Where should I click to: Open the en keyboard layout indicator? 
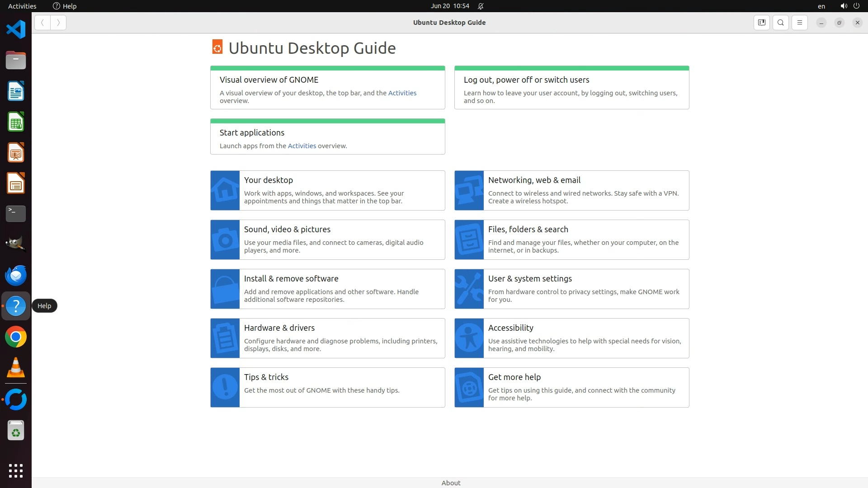click(x=821, y=6)
